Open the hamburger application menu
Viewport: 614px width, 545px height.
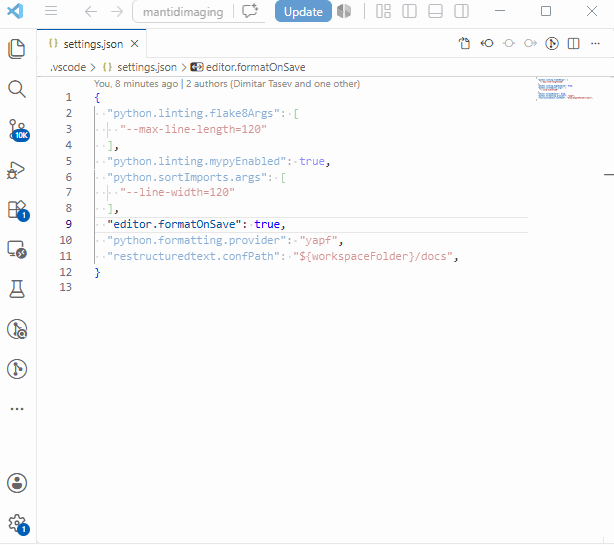pyautogui.click(x=51, y=11)
